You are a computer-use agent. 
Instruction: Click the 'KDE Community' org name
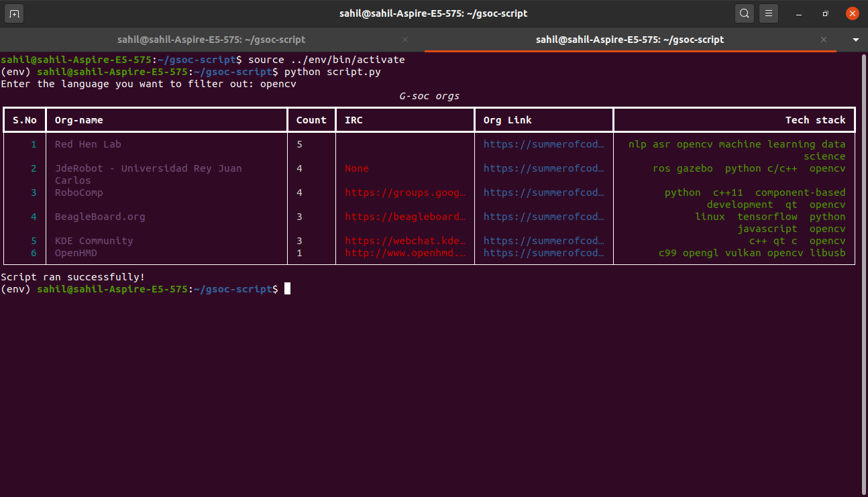[x=94, y=241]
